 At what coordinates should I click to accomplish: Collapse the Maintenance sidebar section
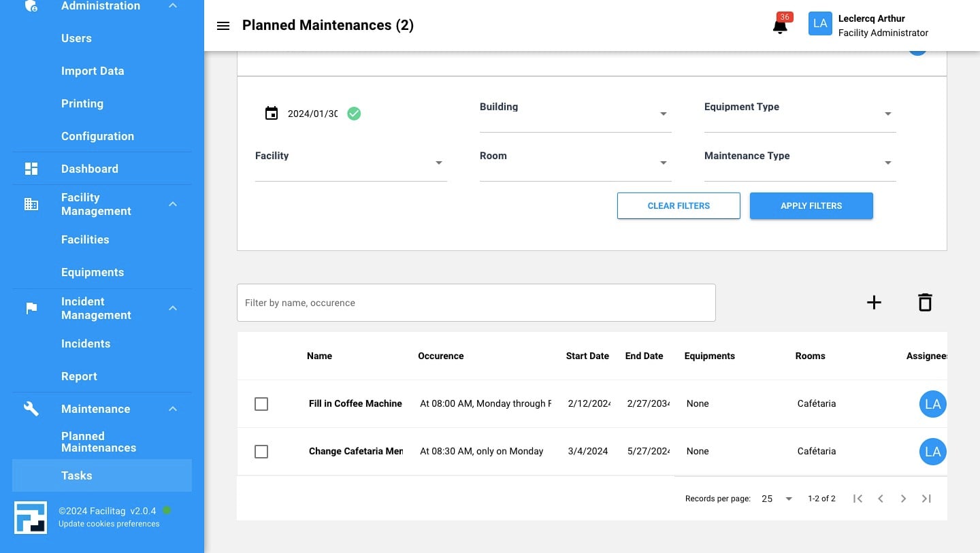click(173, 409)
